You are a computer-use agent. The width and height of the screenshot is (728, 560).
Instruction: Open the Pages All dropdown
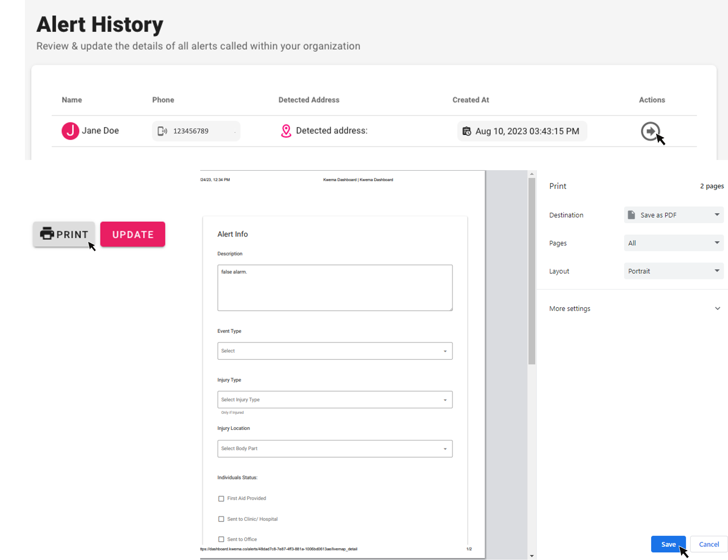tap(673, 243)
